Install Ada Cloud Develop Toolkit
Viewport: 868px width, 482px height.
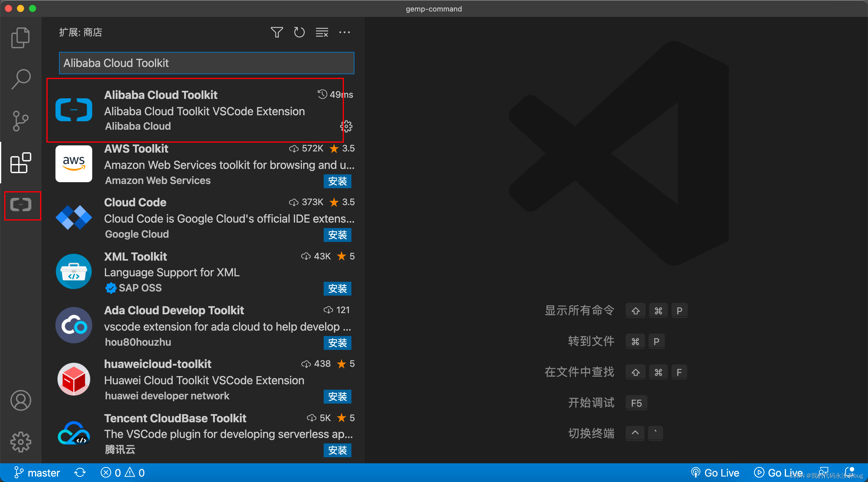click(337, 343)
